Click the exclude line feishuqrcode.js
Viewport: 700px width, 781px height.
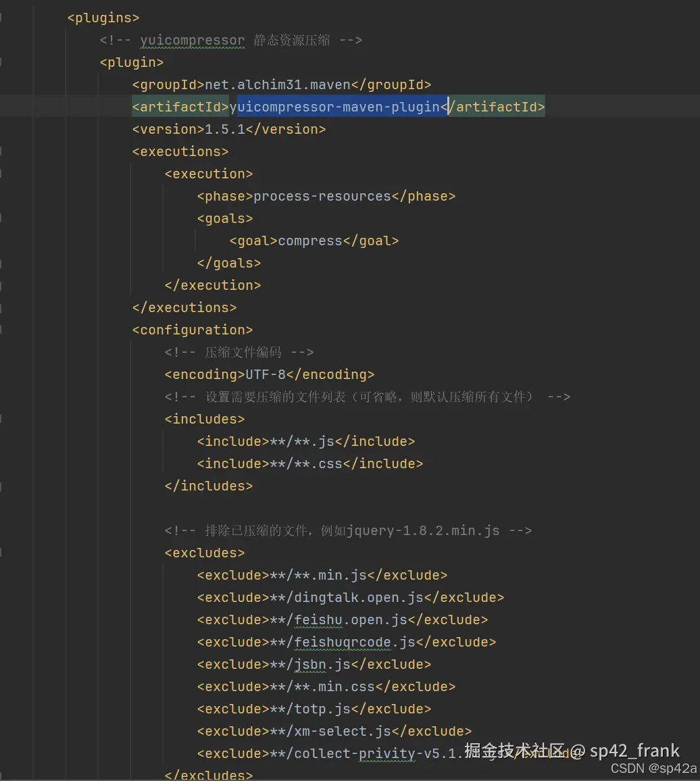click(346, 643)
